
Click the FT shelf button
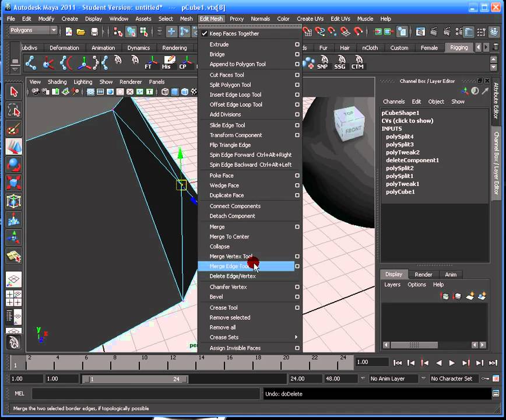151,62
